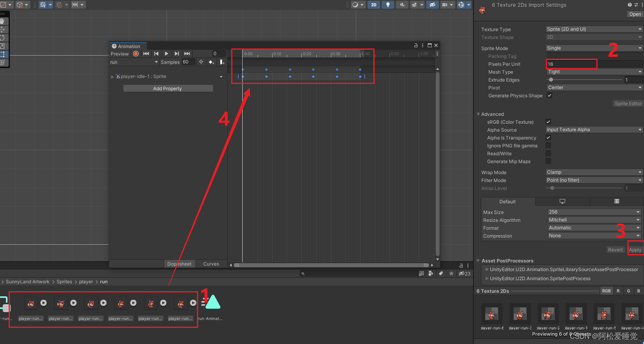644x344 pixels.
Task: Play the run animation clip
Action: [167, 54]
